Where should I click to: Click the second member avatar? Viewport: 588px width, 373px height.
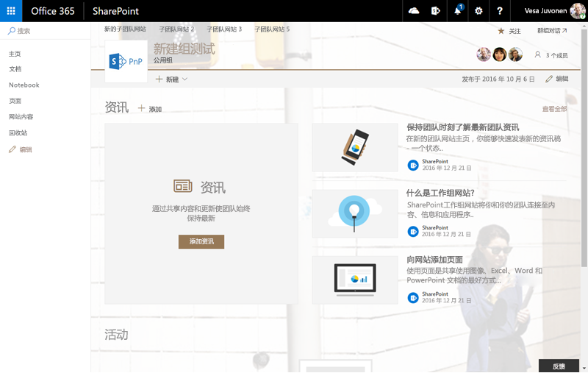tap(500, 54)
